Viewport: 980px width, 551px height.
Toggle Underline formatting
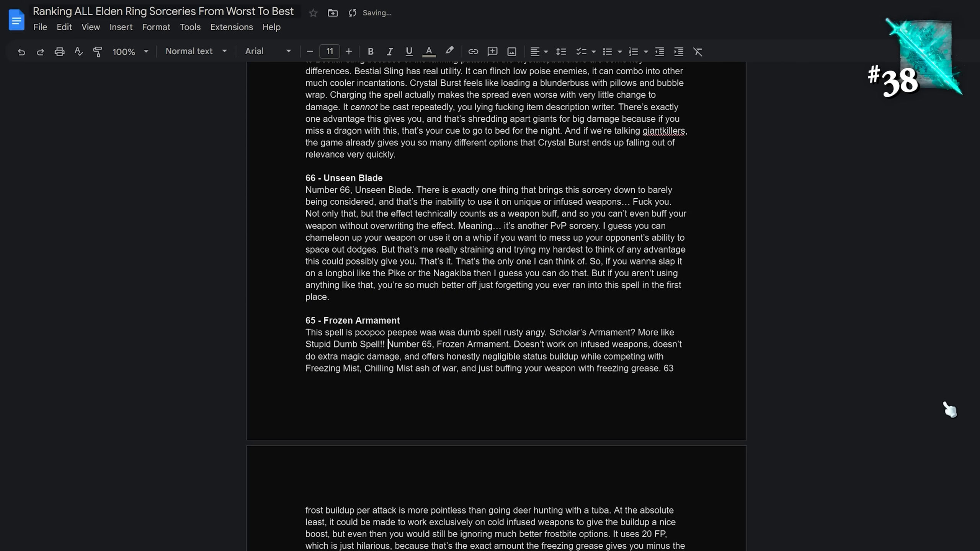point(409,52)
